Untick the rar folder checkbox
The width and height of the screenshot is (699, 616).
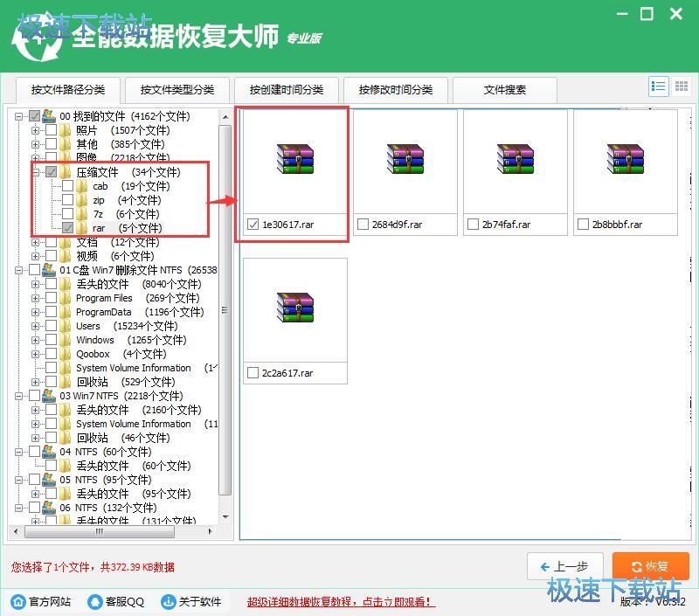click(x=68, y=228)
